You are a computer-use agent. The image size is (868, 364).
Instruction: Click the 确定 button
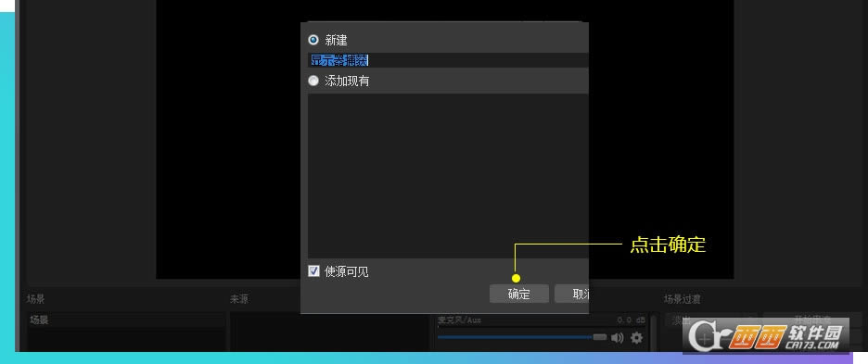pos(518,294)
